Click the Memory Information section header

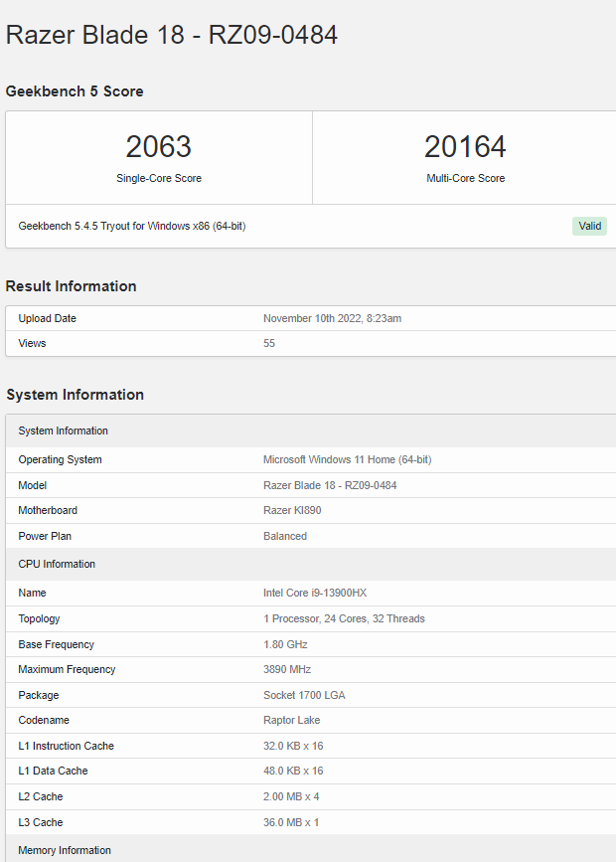coord(65,850)
